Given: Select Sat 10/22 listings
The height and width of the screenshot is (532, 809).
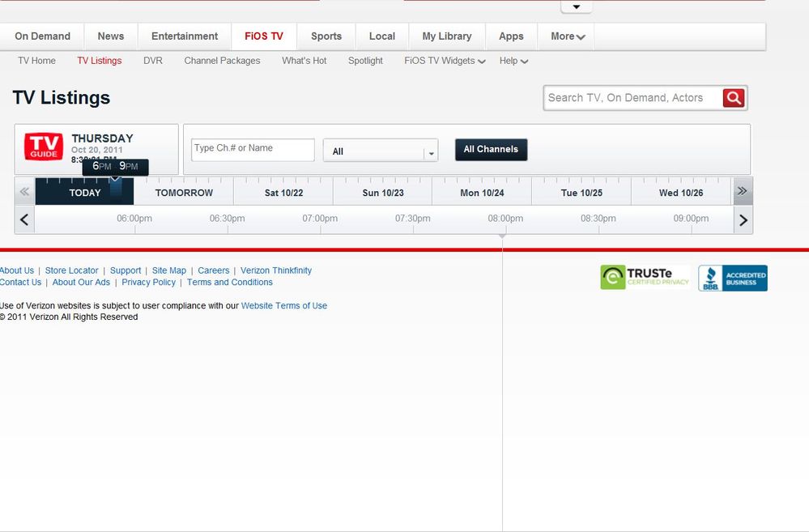Looking at the screenshot, I should coord(283,193).
